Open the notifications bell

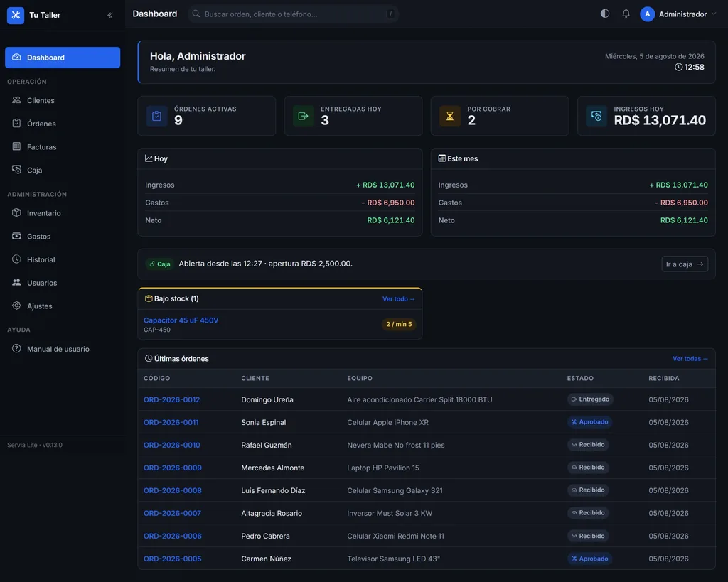click(626, 14)
